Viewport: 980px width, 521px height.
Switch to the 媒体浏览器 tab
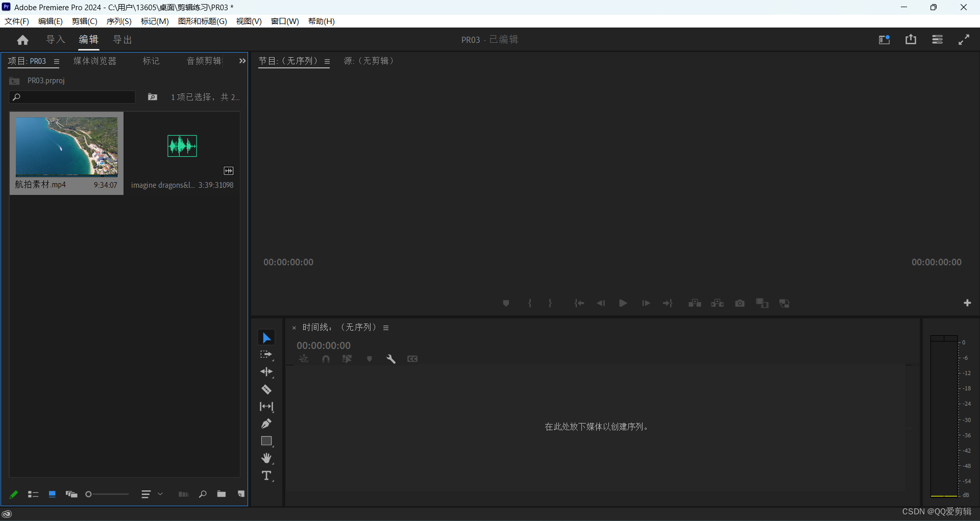pyautogui.click(x=95, y=61)
